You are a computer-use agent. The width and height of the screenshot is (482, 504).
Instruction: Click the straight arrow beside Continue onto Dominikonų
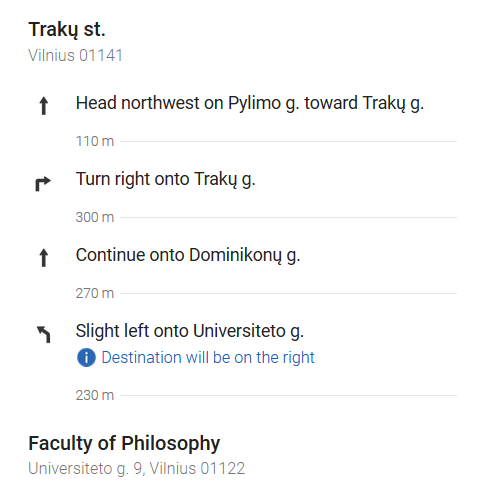44,258
